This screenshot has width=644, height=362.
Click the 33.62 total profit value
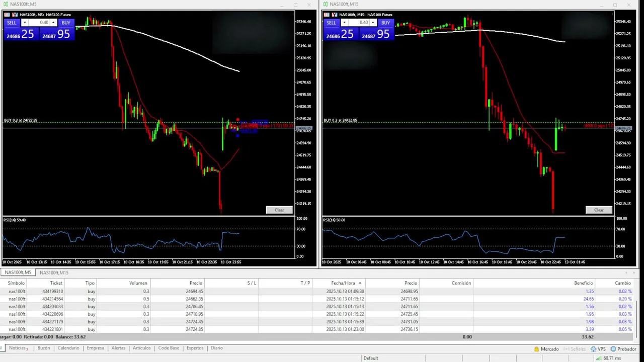coord(587,337)
